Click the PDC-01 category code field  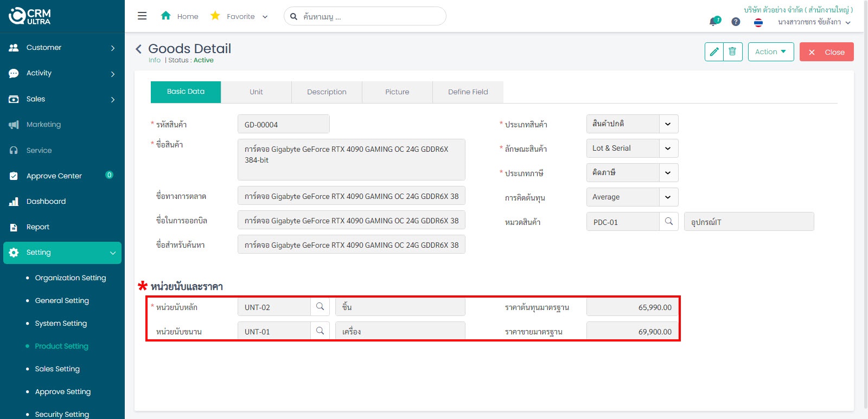coord(623,222)
